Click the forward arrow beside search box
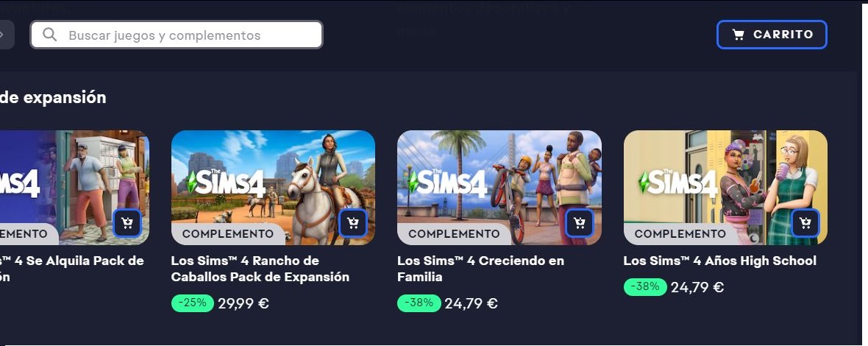The width and height of the screenshot is (868, 346). tap(3, 35)
